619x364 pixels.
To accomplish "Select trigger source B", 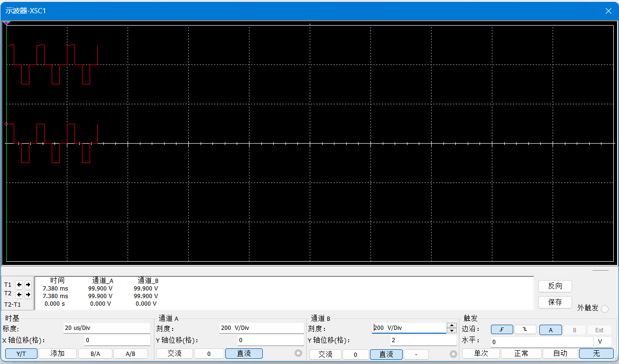I will click(574, 330).
